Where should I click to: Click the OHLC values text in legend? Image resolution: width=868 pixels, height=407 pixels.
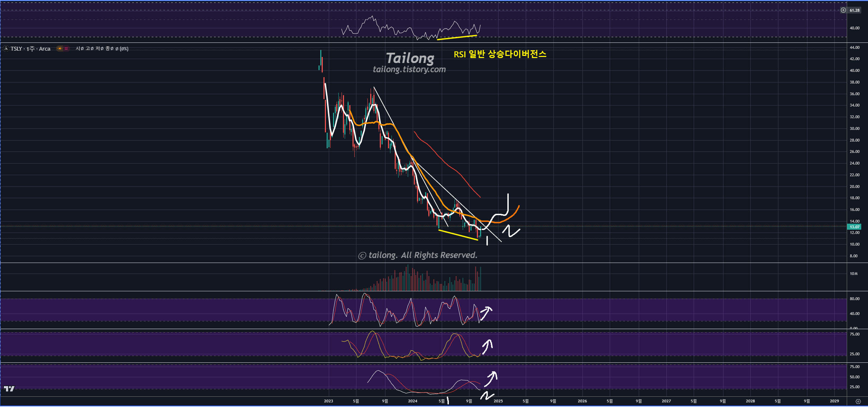(102, 48)
